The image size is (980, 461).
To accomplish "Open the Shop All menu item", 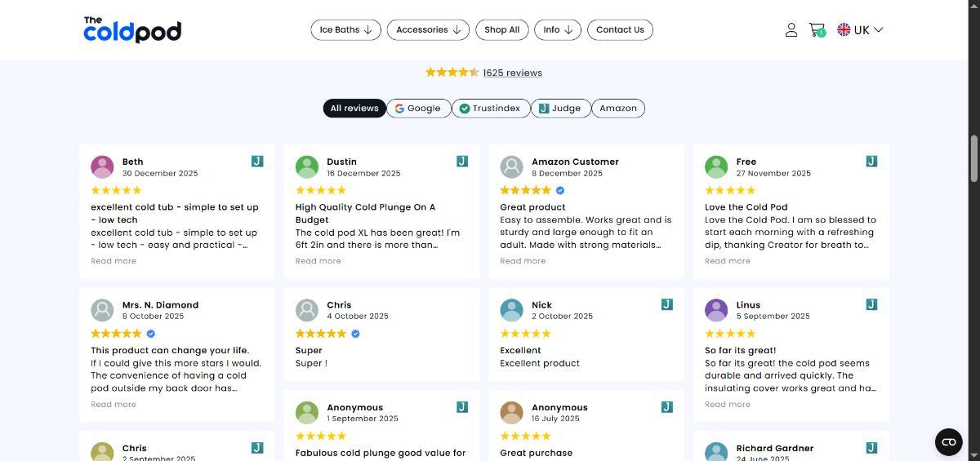I will click(501, 30).
